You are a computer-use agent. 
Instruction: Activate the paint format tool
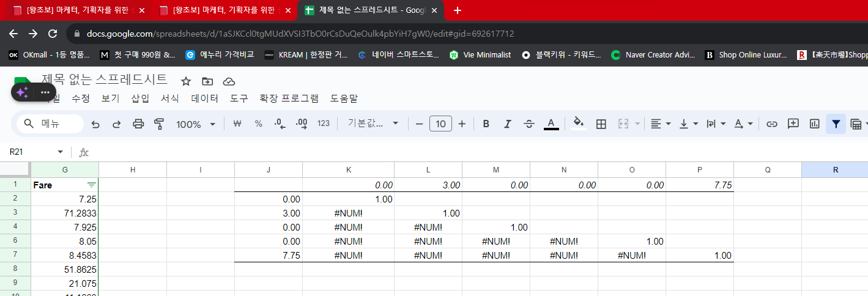(159, 124)
